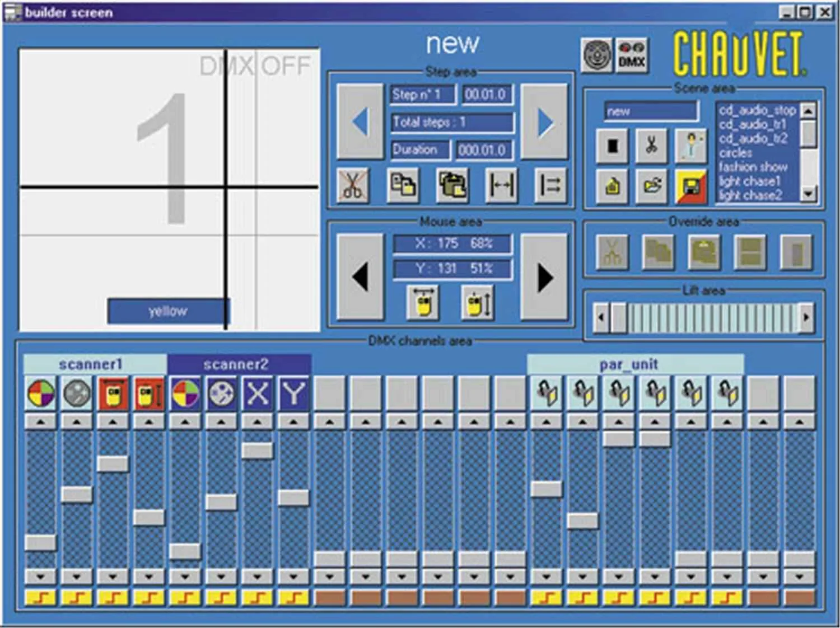The image size is (840, 628).
Task: Click the Lift area slider thumb
Action: (618, 317)
